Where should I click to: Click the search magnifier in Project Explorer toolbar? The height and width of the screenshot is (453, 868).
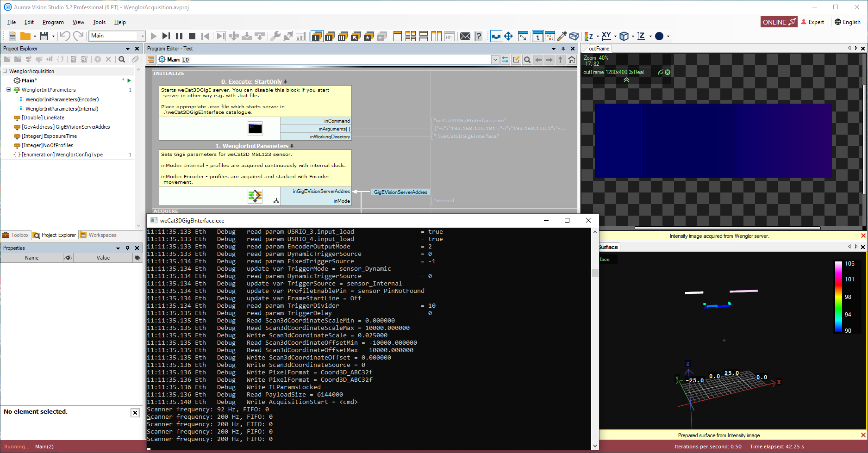pyautogui.click(x=122, y=59)
